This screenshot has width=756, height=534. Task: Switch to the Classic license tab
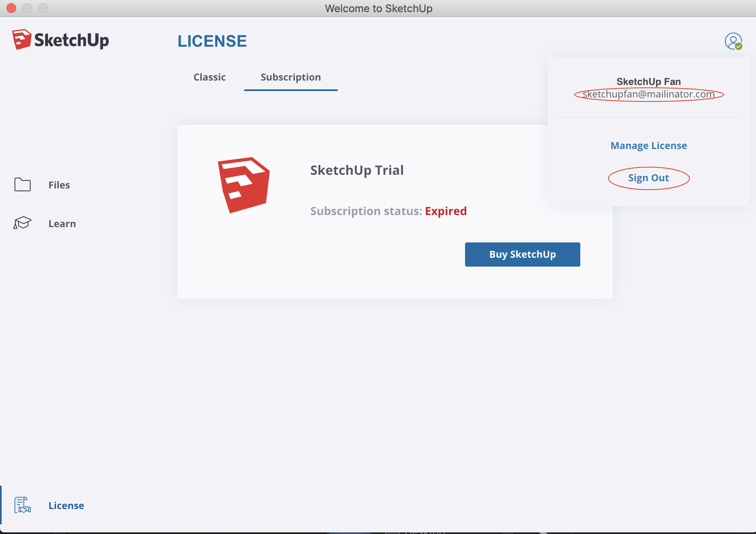(x=210, y=77)
